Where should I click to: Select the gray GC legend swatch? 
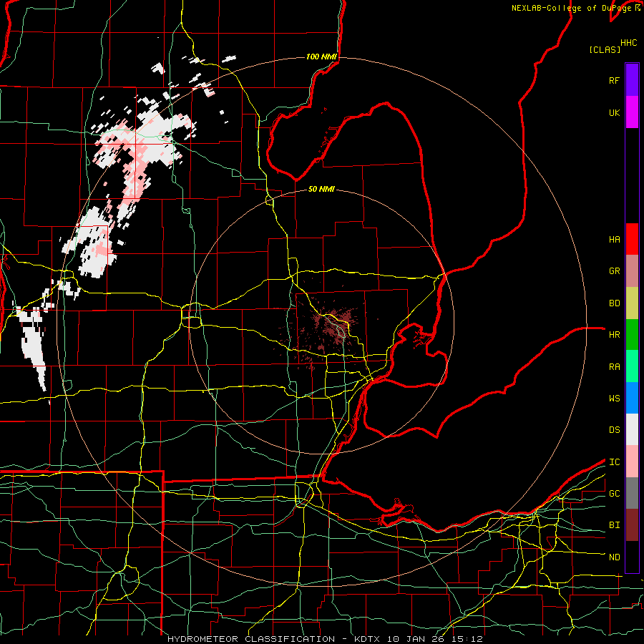tap(632, 493)
